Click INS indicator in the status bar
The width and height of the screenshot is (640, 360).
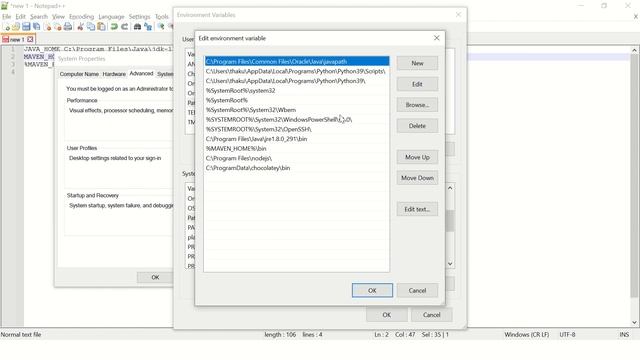(x=624, y=335)
